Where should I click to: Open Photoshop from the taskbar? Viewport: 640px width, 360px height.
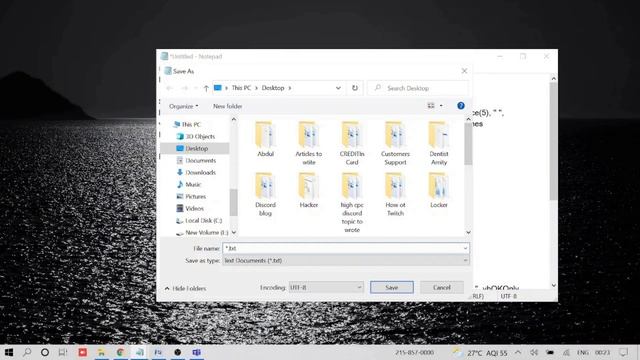coord(158,352)
